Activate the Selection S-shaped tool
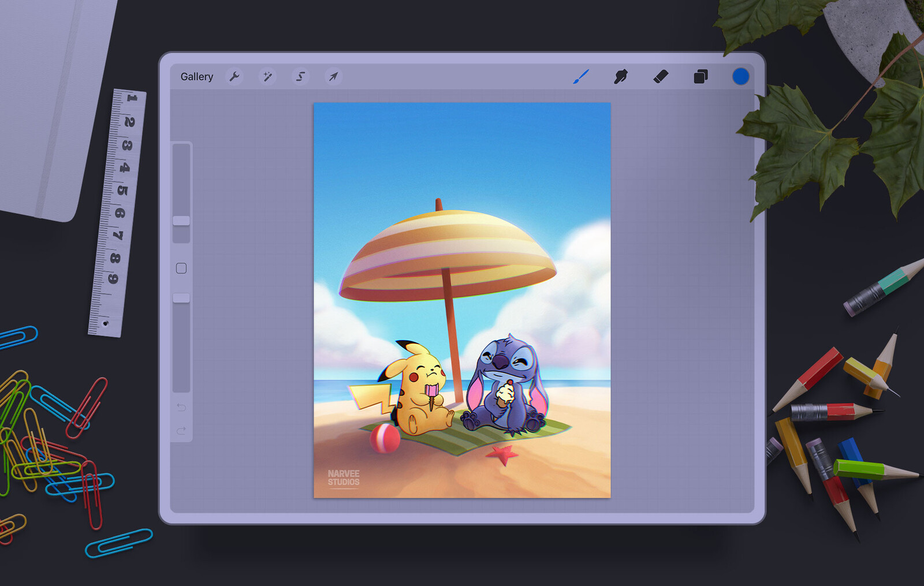This screenshot has width=924, height=586. [x=300, y=76]
